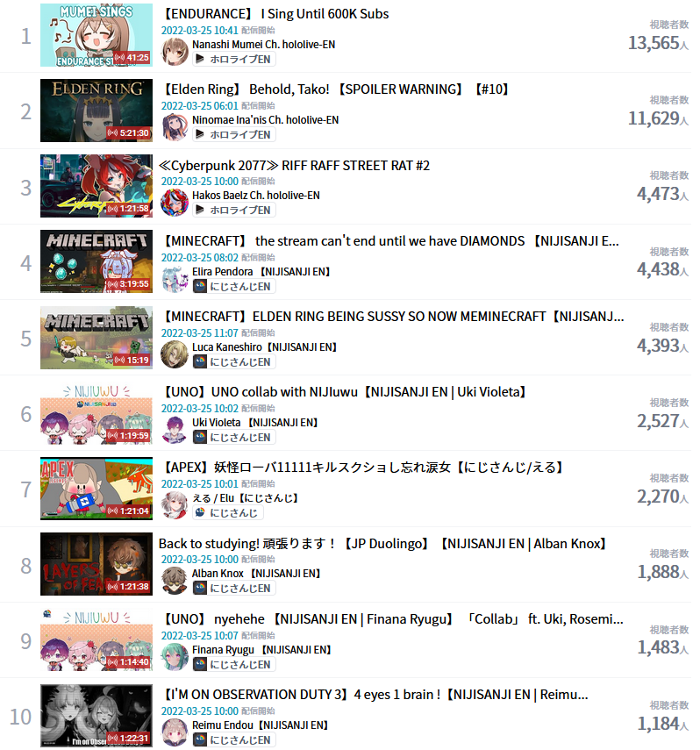Click Luca Kaneshiro's channel avatar icon

[x=175, y=354]
